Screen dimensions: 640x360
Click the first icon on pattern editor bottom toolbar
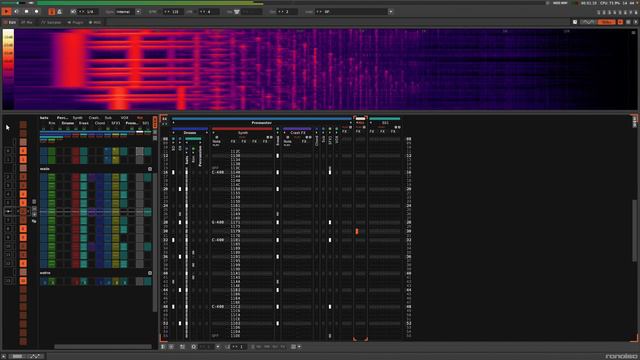pyautogui.click(x=163, y=347)
